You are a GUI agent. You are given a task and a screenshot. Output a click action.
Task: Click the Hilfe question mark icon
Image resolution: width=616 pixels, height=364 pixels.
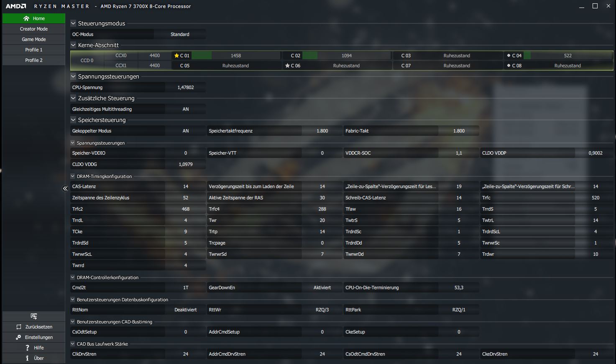tap(27, 348)
